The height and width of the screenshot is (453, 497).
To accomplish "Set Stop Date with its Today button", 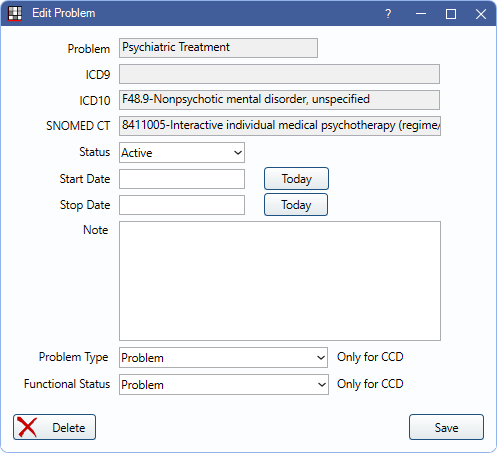I will pos(296,205).
